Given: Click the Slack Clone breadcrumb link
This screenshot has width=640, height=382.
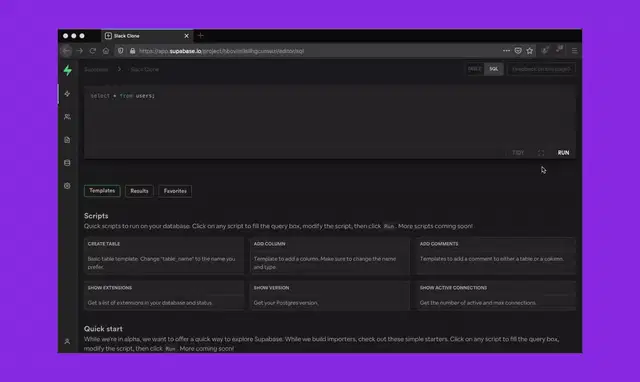Looking at the screenshot, I should point(144,69).
